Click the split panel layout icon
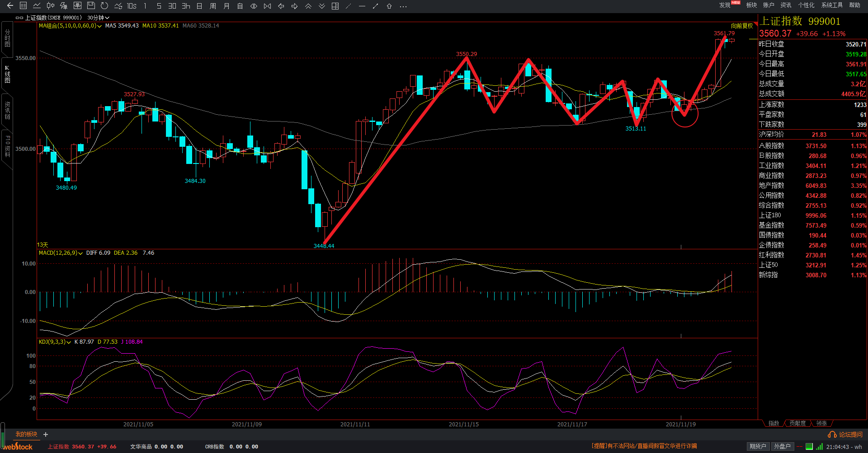Viewport: 868px width, 453px height. (x=335, y=6)
